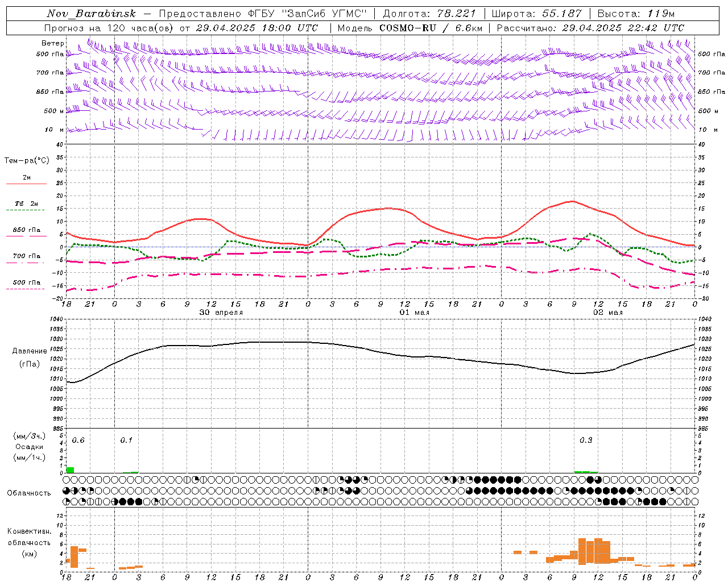This screenshot has width=728, height=582.
Task: Click the solid red "2м" legend line
Action: (x=26, y=184)
